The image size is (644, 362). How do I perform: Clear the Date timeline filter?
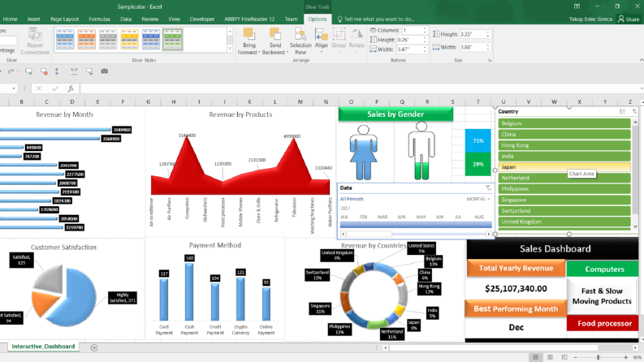click(x=488, y=188)
